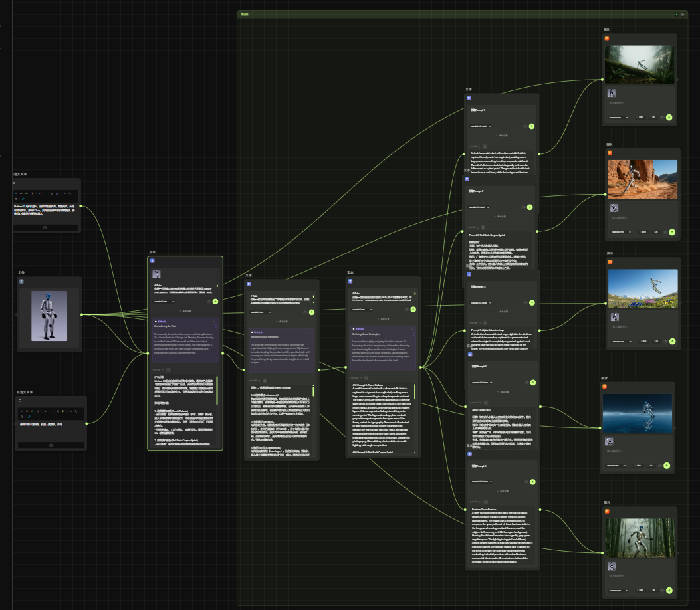Click run button on Prompt 1 text node

531,125
